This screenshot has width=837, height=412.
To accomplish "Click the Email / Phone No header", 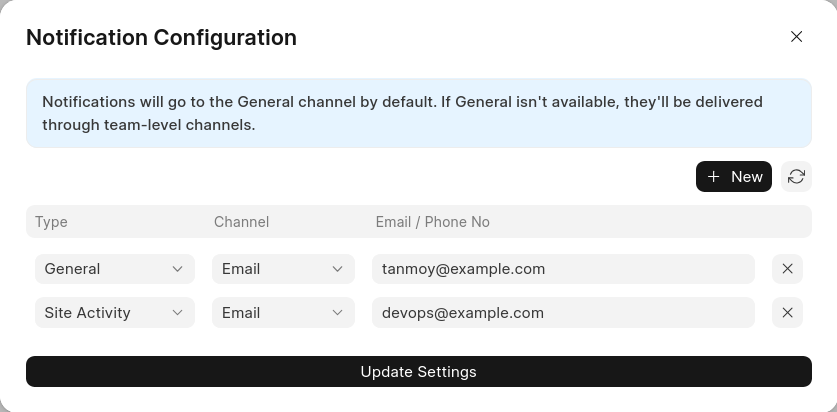I will [x=432, y=222].
